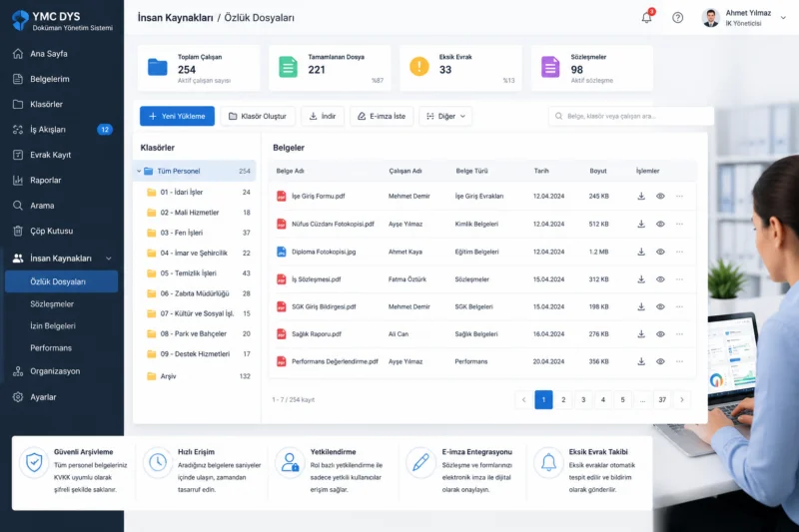This screenshot has width=799, height=532.
Task: Click JPG icon of Diploma Fotokopisi.jpg
Action: (x=282, y=252)
